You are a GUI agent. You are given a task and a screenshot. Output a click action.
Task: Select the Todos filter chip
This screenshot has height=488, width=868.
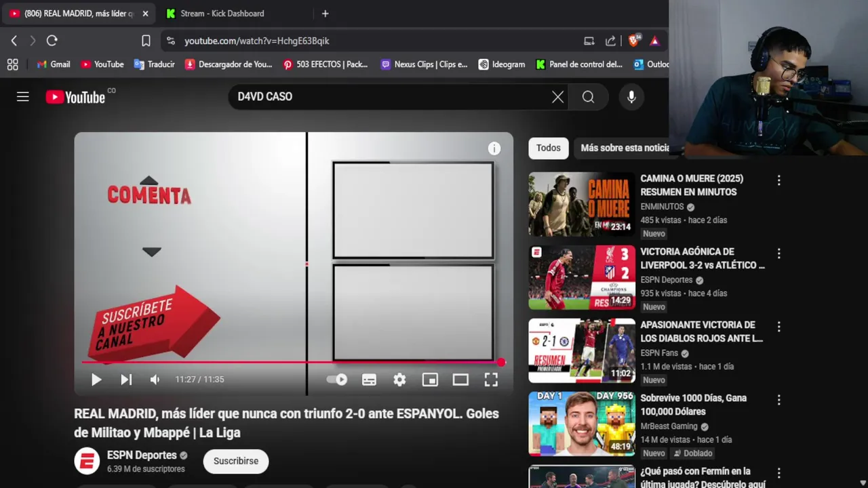pos(549,148)
